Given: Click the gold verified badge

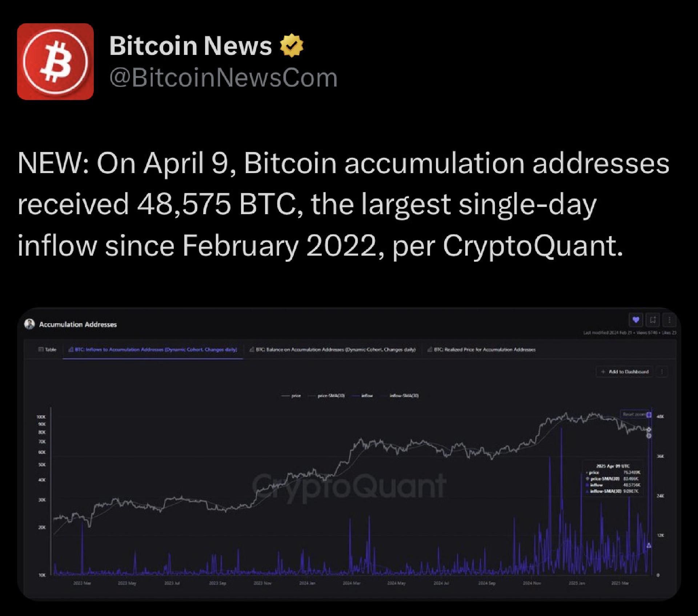Looking at the screenshot, I should (x=292, y=45).
